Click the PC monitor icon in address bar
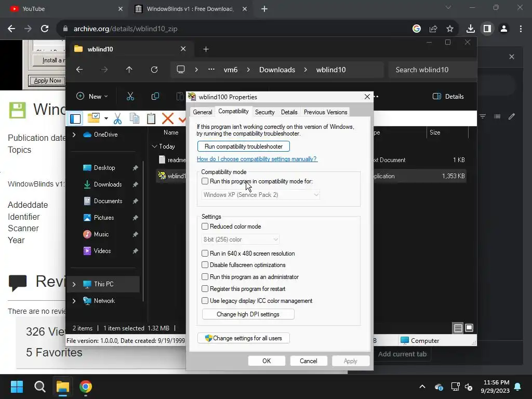The image size is (532, 399). click(x=181, y=70)
